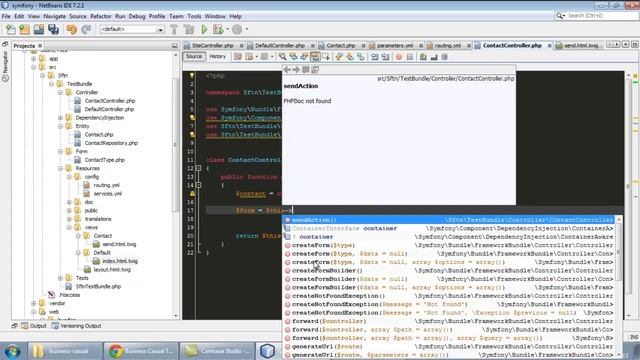Expand the DependencyInjection folder node
This screenshot has height=360, width=640.
click(60, 118)
